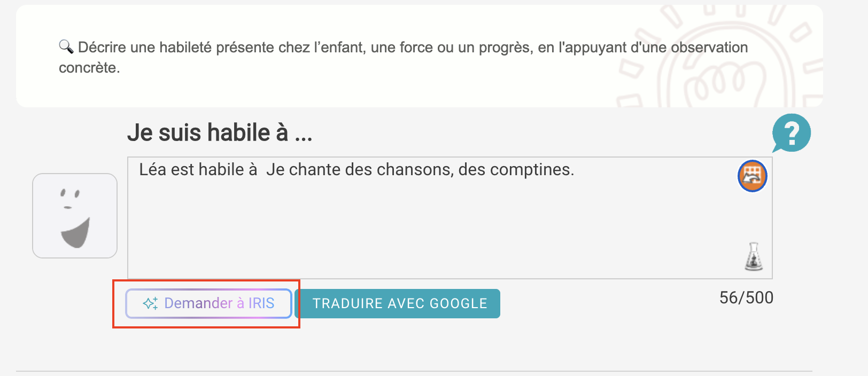Click the word IRIS on button
Image resolution: width=868 pixels, height=376 pixels.
pyautogui.click(x=261, y=303)
